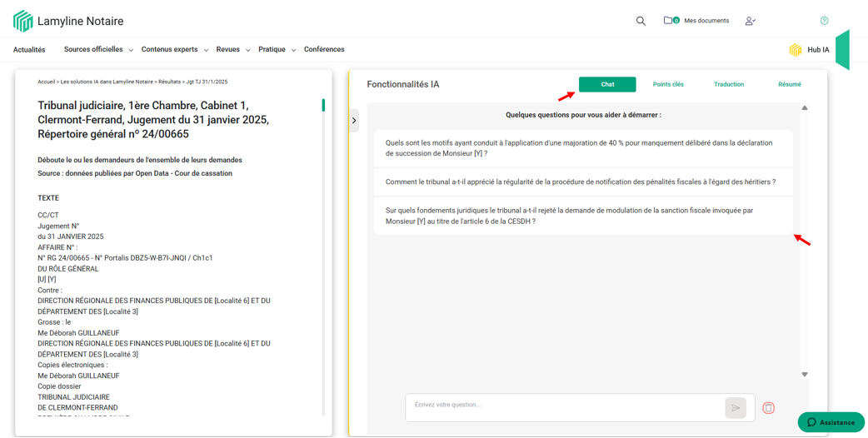Open the Revues dropdown menu

click(232, 50)
